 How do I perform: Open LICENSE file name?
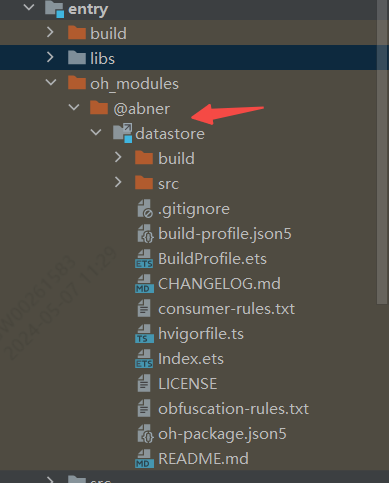(188, 384)
